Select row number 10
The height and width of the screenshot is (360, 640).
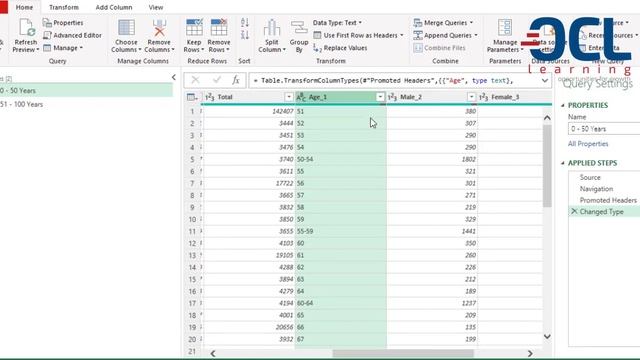tap(192, 219)
